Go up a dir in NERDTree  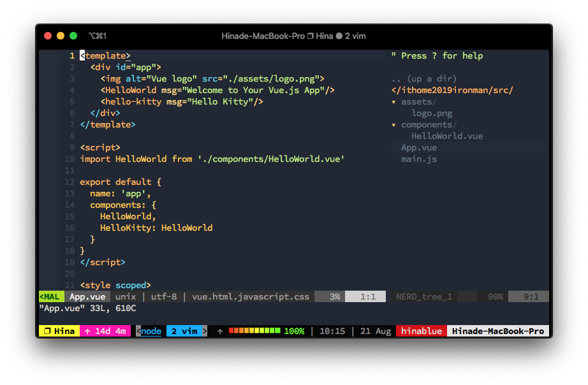(x=423, y=79)
